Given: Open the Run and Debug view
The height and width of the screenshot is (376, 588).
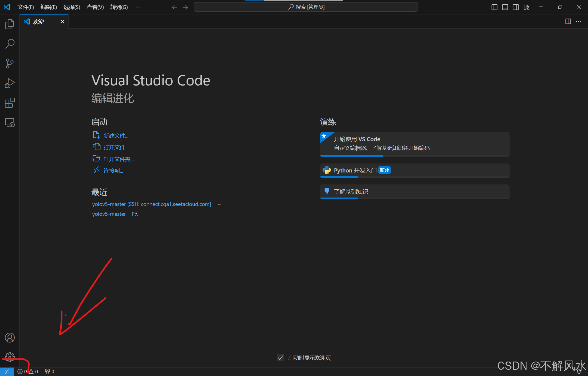Looking at the screenshot, I should coord(10,83).
